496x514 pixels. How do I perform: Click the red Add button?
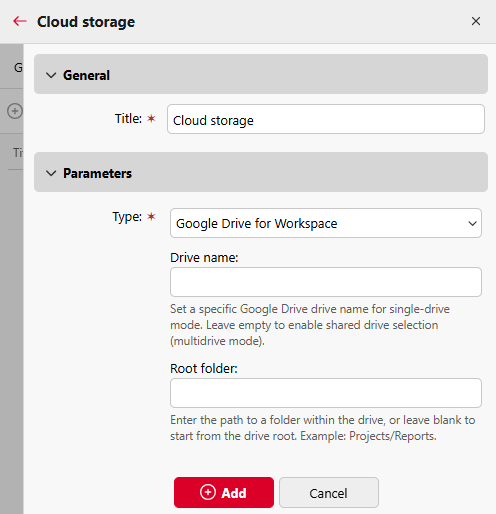pos(224,492)
